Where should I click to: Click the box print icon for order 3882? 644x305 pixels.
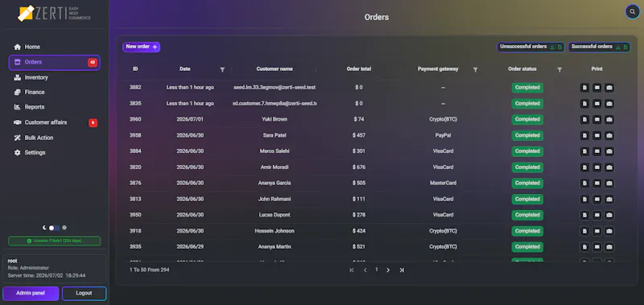609,88
